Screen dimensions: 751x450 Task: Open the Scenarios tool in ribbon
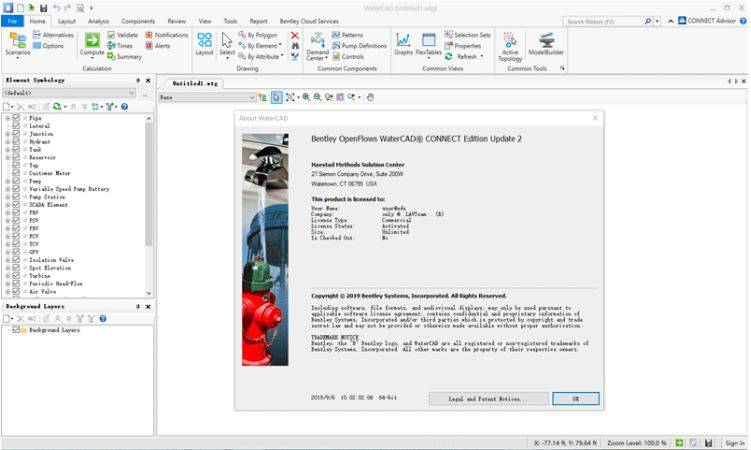(18, 45)
